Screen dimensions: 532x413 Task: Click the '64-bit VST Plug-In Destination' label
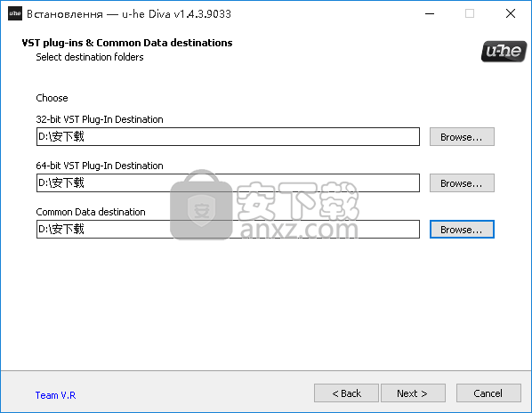click(x=100, y=166)
